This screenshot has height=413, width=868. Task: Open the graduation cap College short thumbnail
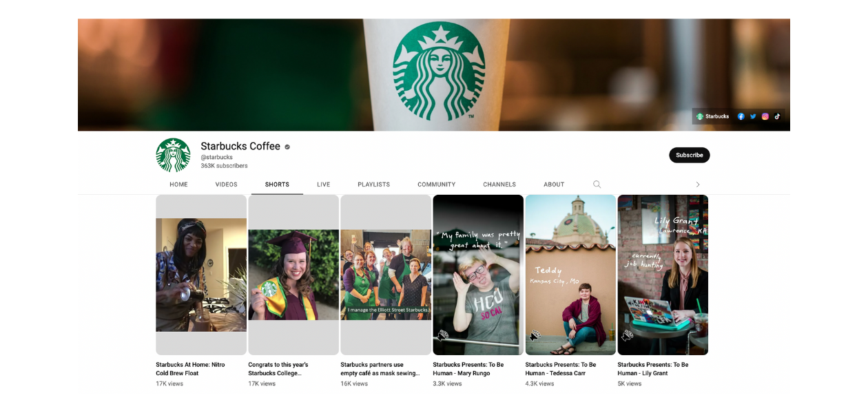coord(293,275)
